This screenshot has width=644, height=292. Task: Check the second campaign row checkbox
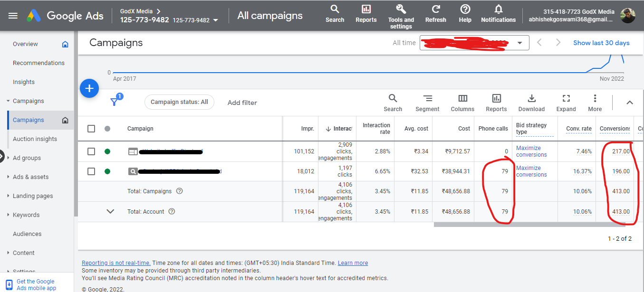tap(91, 171)
